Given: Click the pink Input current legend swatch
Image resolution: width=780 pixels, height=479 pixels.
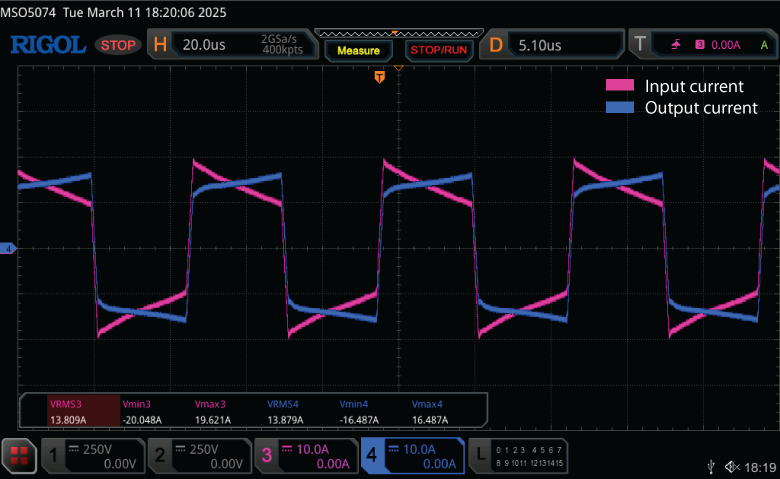Looking at the screenshot, I should point(620,86).
